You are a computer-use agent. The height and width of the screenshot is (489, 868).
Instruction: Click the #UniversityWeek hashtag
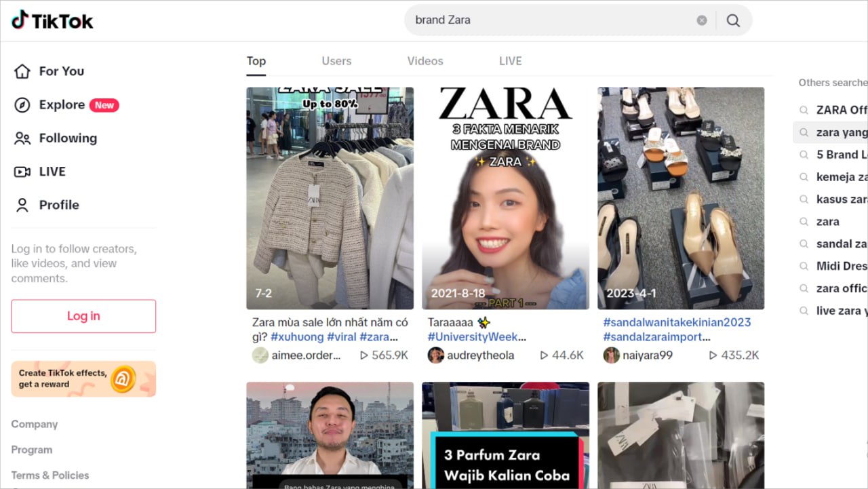(x=477, y=337)
